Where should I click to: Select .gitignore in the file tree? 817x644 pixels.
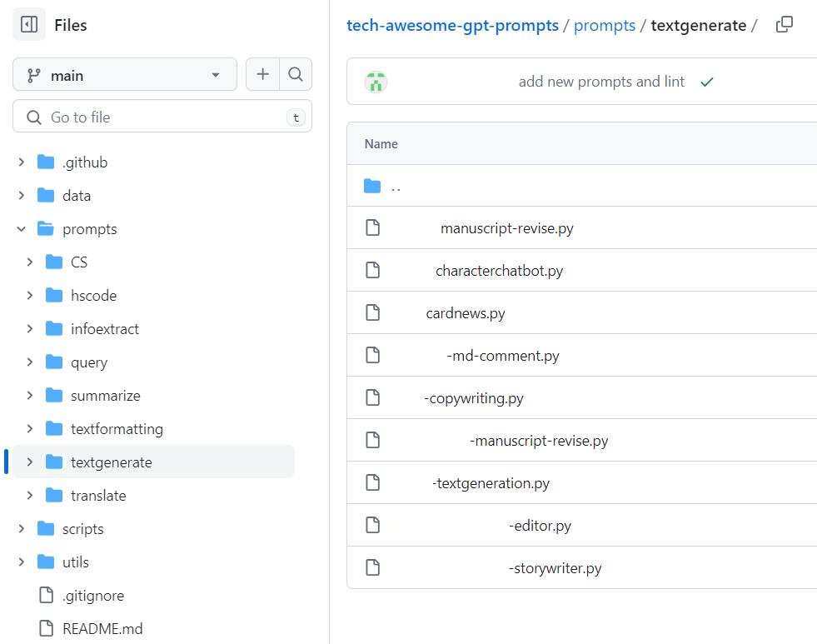pos(93,596)
